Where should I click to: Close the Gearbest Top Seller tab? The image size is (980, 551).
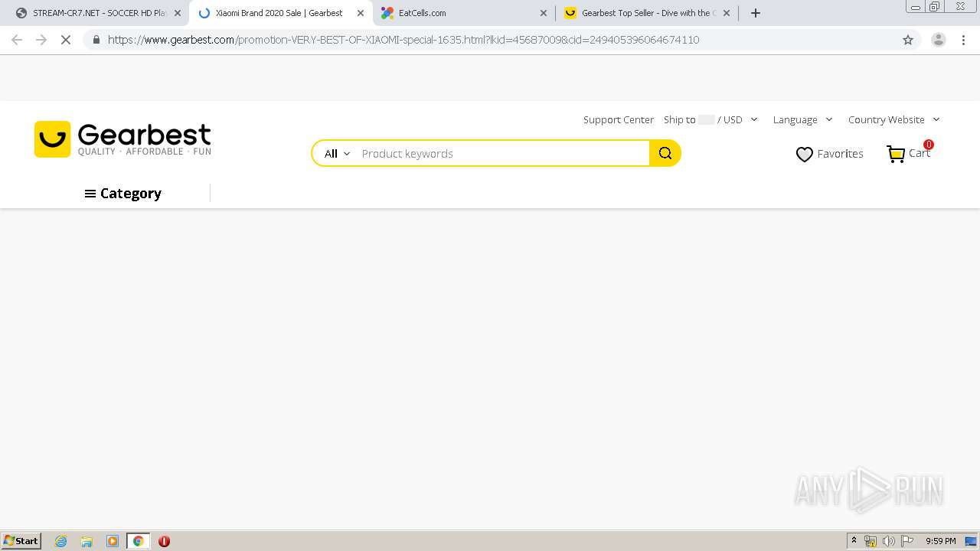[x=727, y=13]
